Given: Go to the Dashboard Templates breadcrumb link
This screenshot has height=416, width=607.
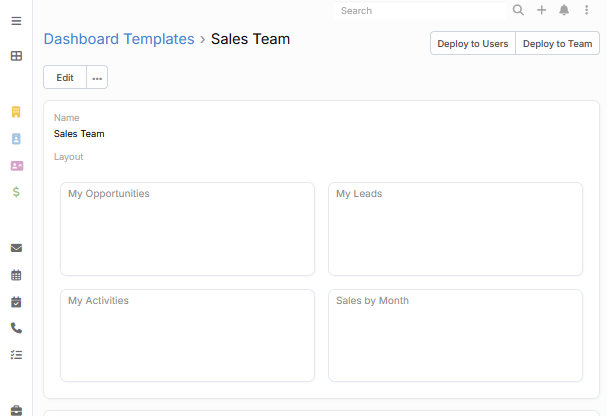Looking at the screenshot, I should [x=119, y=39].
